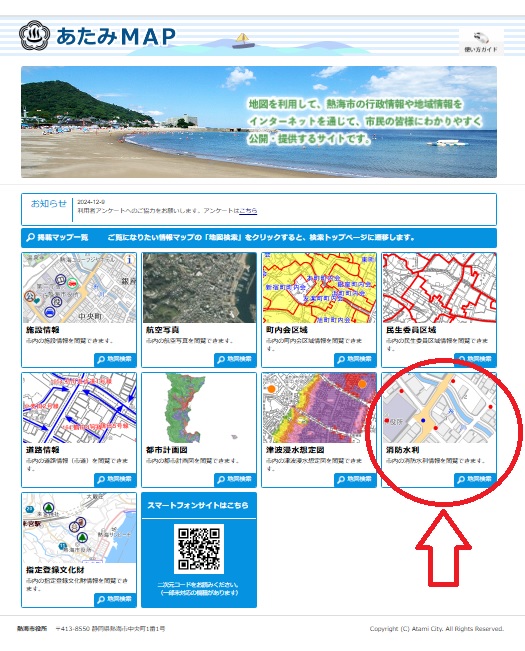Click the 津波浸水想定図 purple map thumbnail
Viewport: 525px width, 651px height.
[x=319, y=408]
